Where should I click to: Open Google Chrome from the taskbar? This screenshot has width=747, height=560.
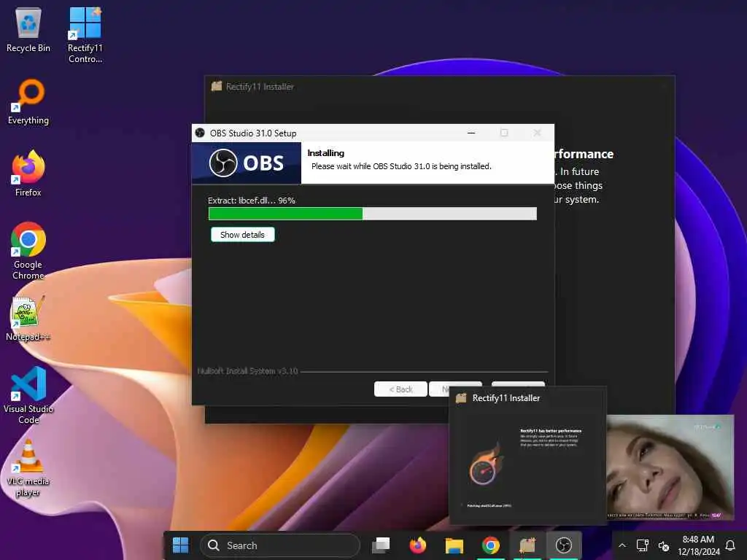pos(491,545)
